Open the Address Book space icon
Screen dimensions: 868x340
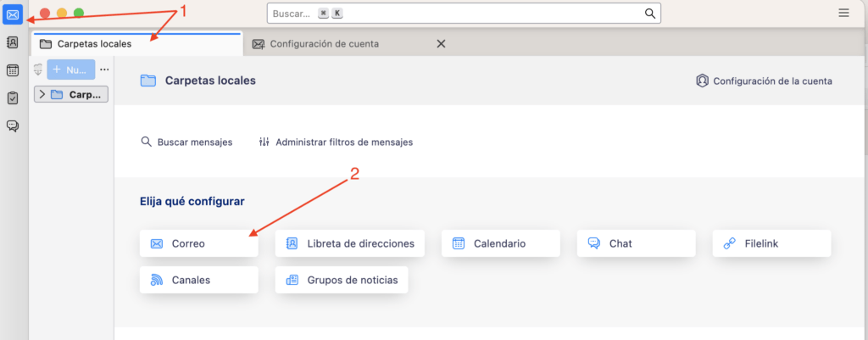[13, 42]
